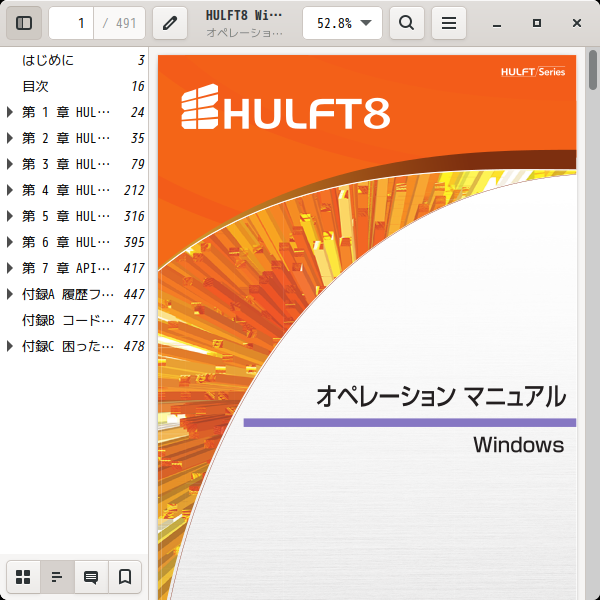This screenshot has width=600, height=600.
Task: Switch to bookmarks view tab
Action: click(x=125, y=577)
